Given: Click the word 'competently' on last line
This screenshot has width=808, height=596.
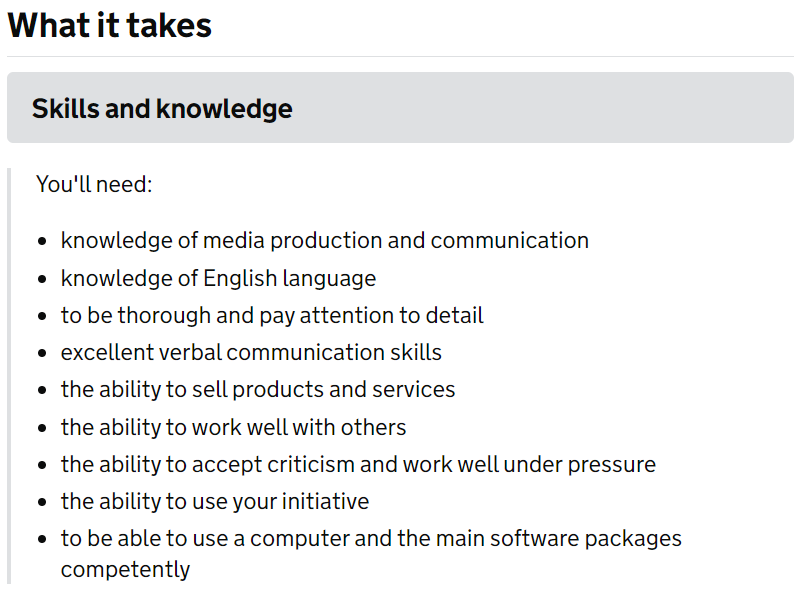Looking at the screenshot, I should (125, 570).
